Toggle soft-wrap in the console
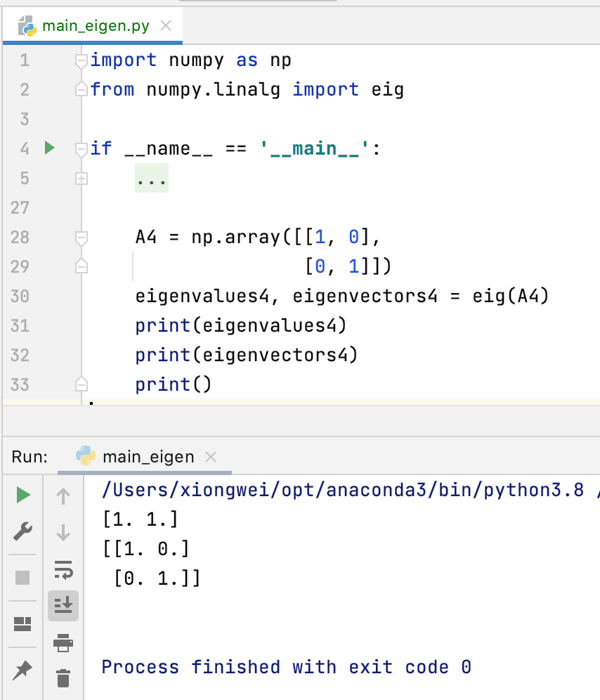The width and height of the screenshot is (600, 700). (x=63, y=570)
